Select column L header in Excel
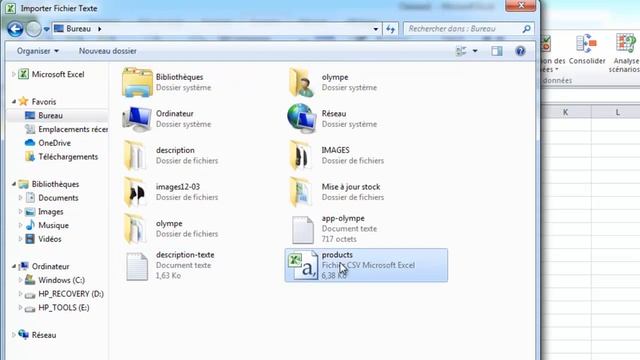This screenshot has height=360, width=640. coord(616,112)
